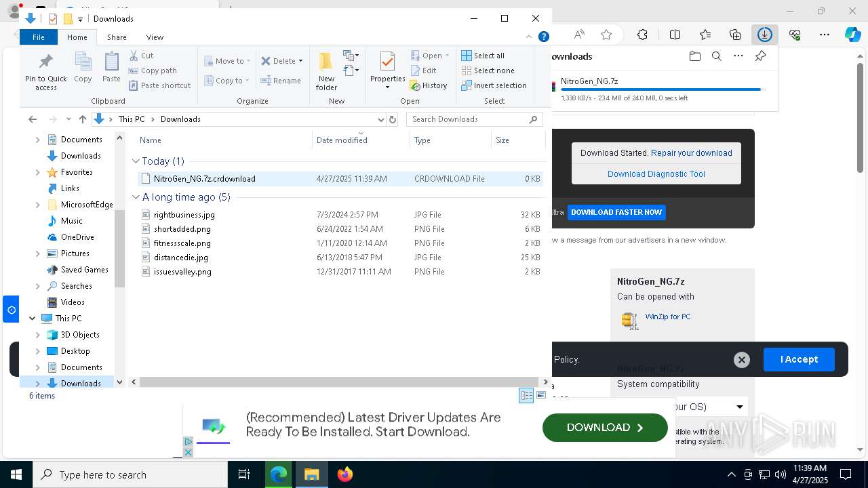868x488 pixels.
Task: Click DOWNLOAD FASTER NOW button
Action: (616, 212)
